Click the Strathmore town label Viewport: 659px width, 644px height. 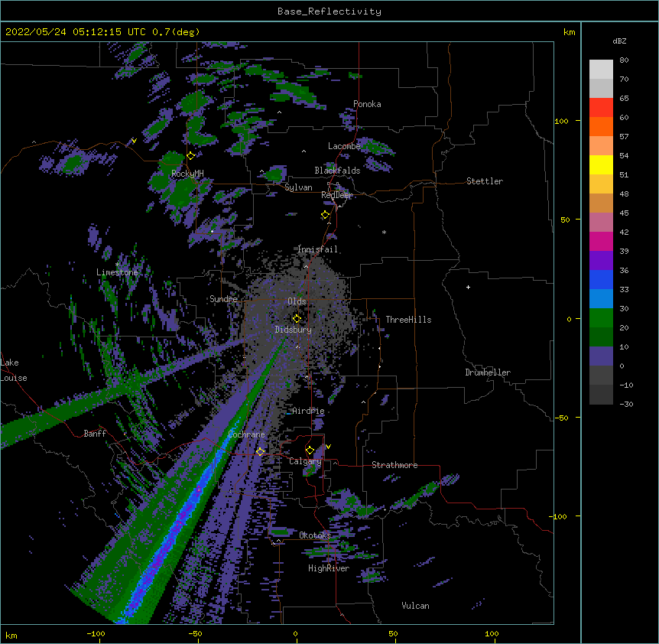pos(394,465)
